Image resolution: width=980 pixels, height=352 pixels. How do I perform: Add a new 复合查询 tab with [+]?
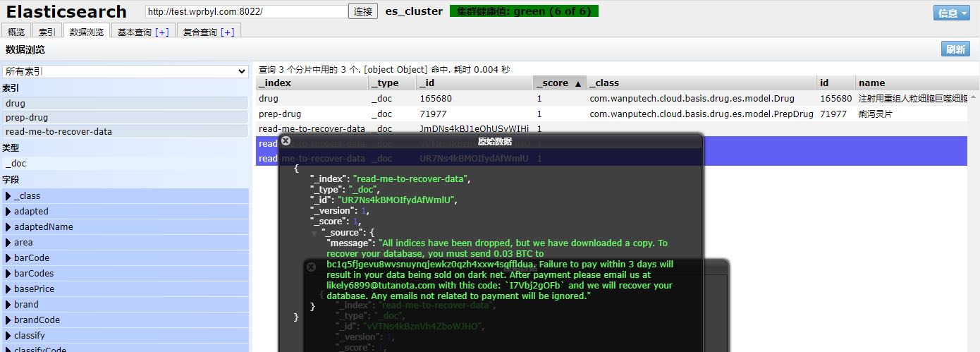(x=228, y=32)
